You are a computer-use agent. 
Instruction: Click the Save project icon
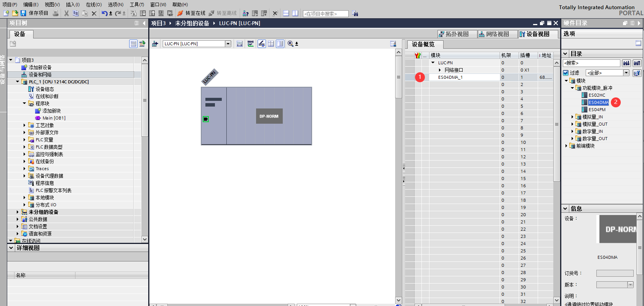(x=23, y=13)
